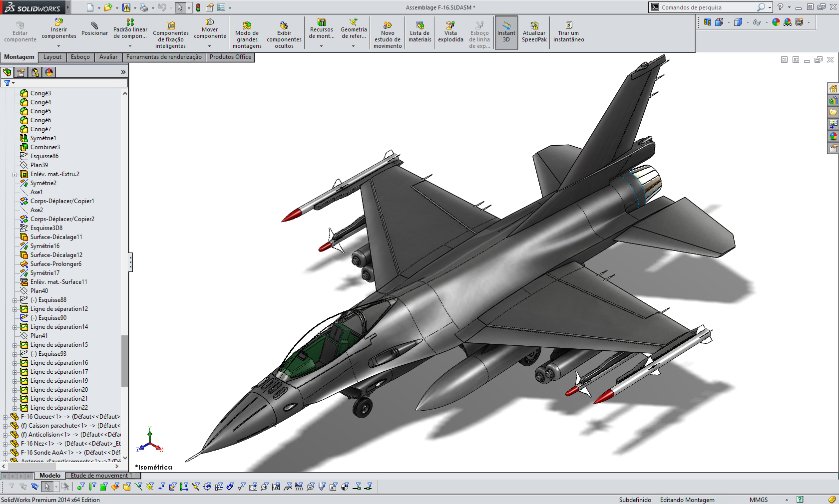Open the Ferramentas de renderização tab

coord(164,57)
